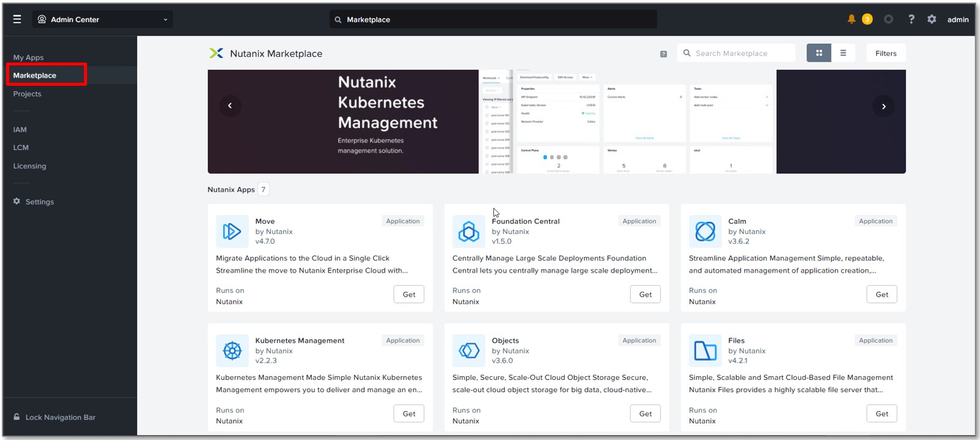Viewport: 980px width, 440px height.
Task: Open the help question mark icon
Action: (911, 19)
